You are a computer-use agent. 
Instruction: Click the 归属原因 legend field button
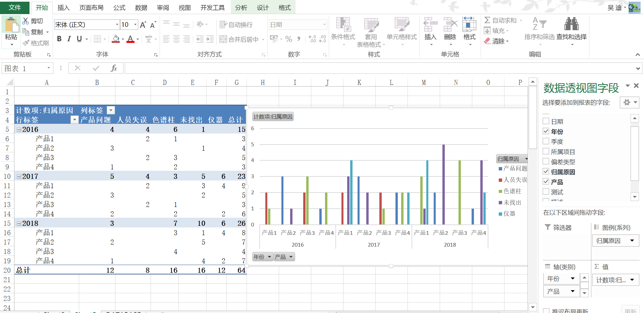click(x=512, y=159)
